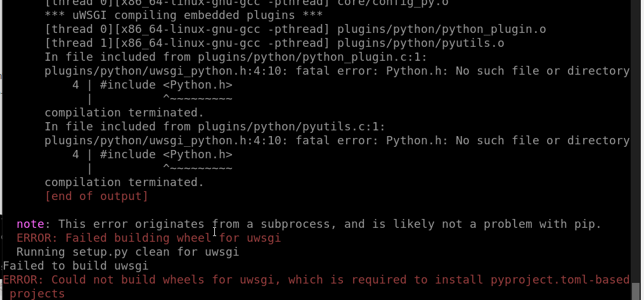644x300 pixels.
Task: Click '*** uWSGI compiling embedded plugins ***' line
Action: pos(184,16)
